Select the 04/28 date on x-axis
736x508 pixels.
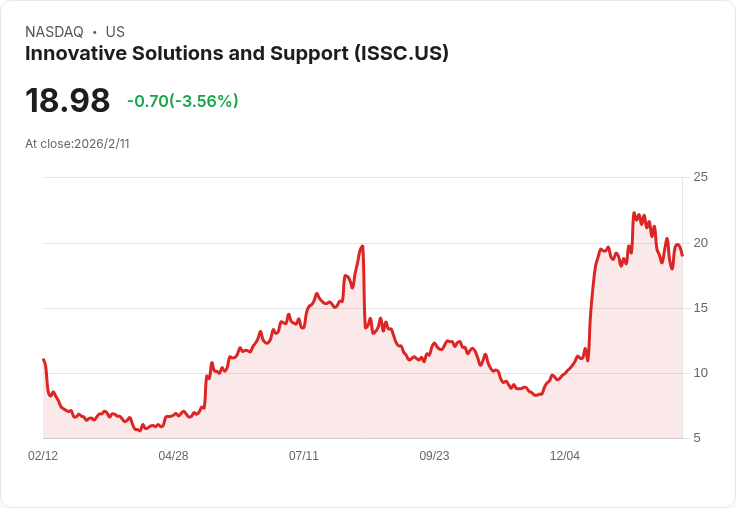coord(173,456)
